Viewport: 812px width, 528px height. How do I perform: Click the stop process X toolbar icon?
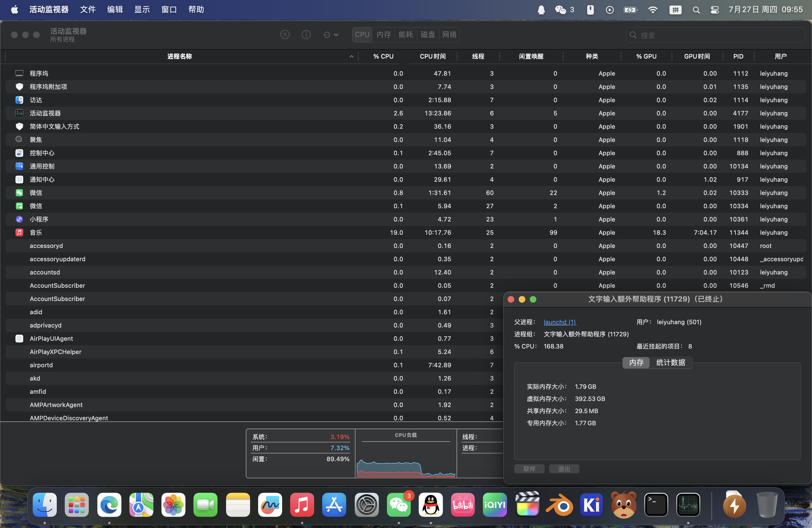[285, 35]
